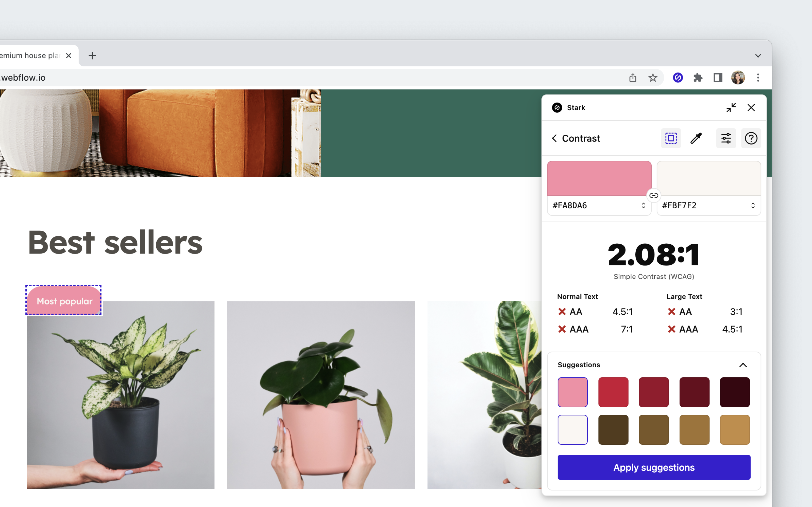The width and height of the screenshot is (812, 507).
Task: Click the Contrast panel title/tab
Action: (581, 138)
